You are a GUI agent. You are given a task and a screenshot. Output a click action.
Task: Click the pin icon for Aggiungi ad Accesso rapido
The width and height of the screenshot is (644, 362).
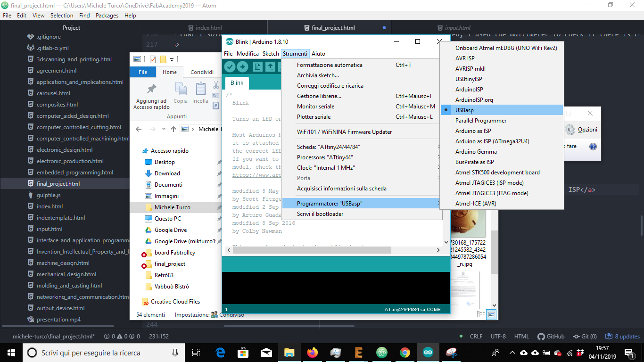tap(151, 89)
